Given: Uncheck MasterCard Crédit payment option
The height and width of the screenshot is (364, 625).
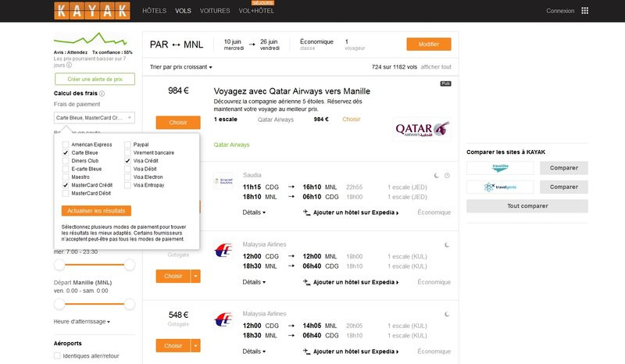Looking at the screenshot, I should [x=66, y=185].
